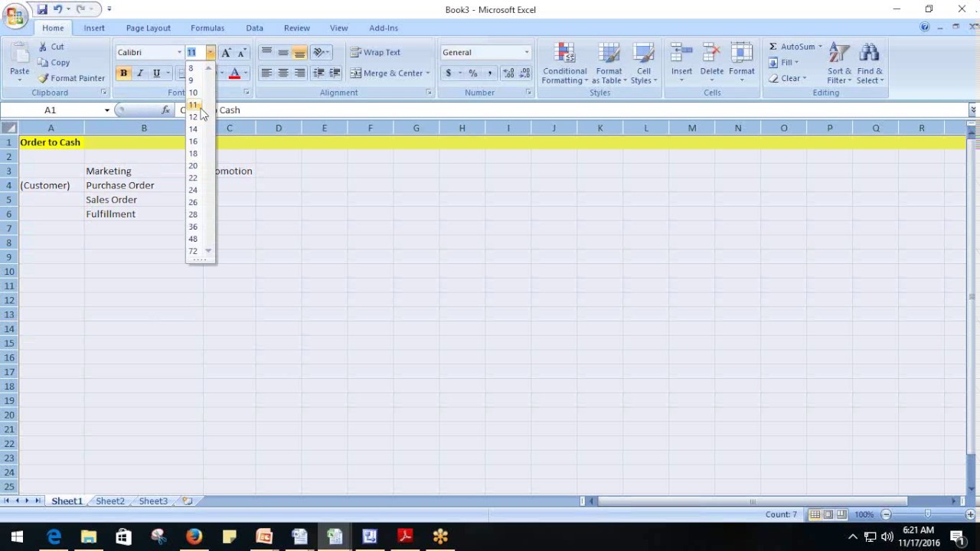Apply Accounting dollar number format

pos(449,73)
